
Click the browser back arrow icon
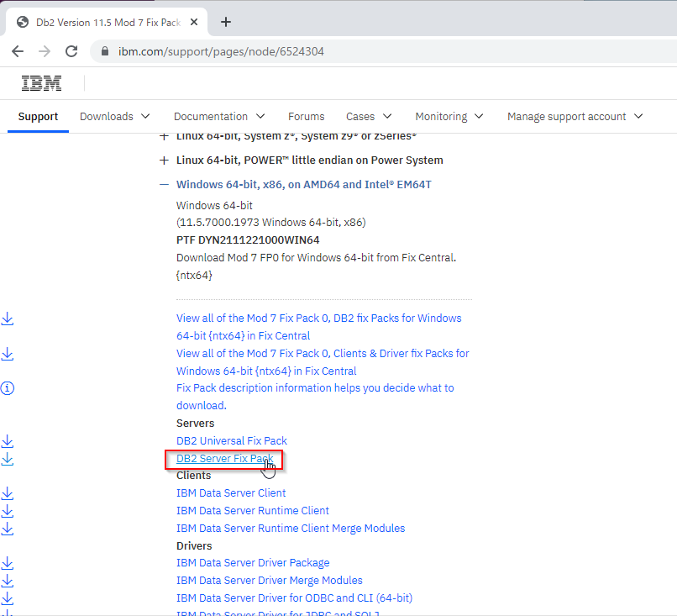point(17,51)
